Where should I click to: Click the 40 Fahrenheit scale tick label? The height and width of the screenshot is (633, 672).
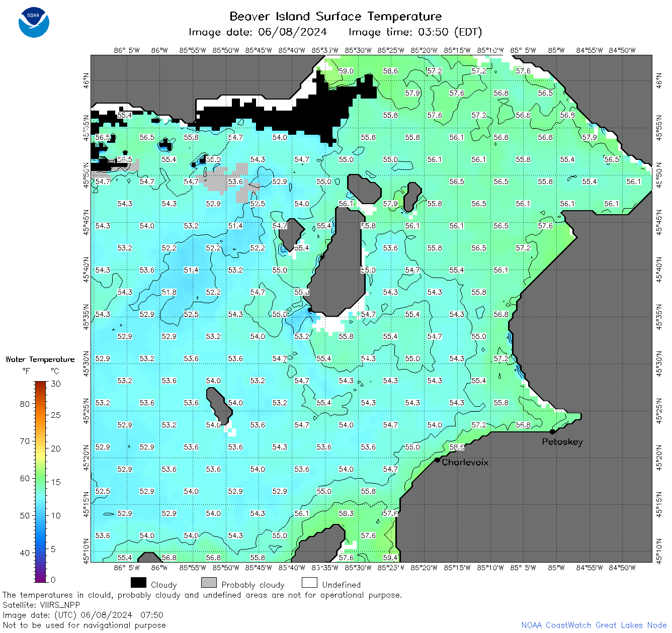tap(25, 553)
